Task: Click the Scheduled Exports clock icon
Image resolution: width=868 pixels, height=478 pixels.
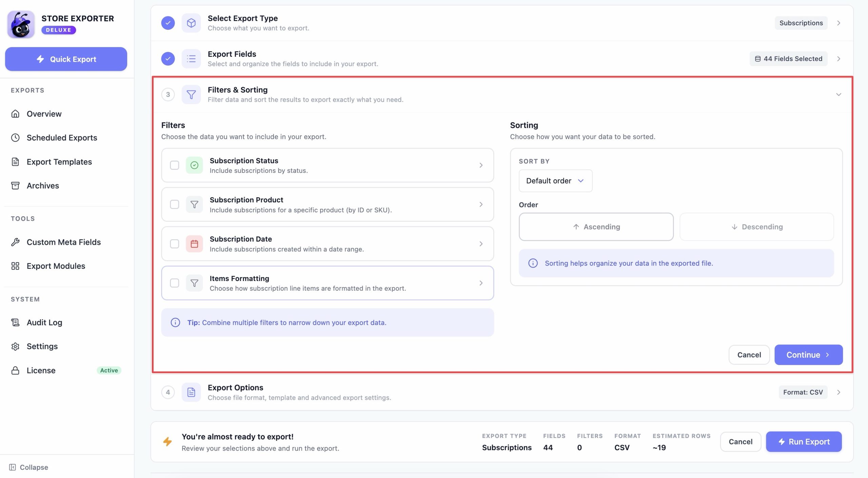Action: coord(15,138)
